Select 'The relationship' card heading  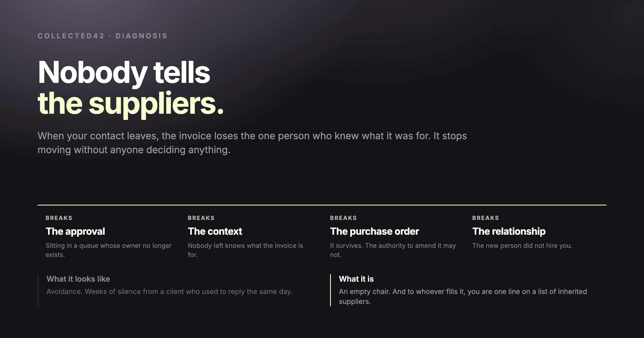(x=509, y=231)
